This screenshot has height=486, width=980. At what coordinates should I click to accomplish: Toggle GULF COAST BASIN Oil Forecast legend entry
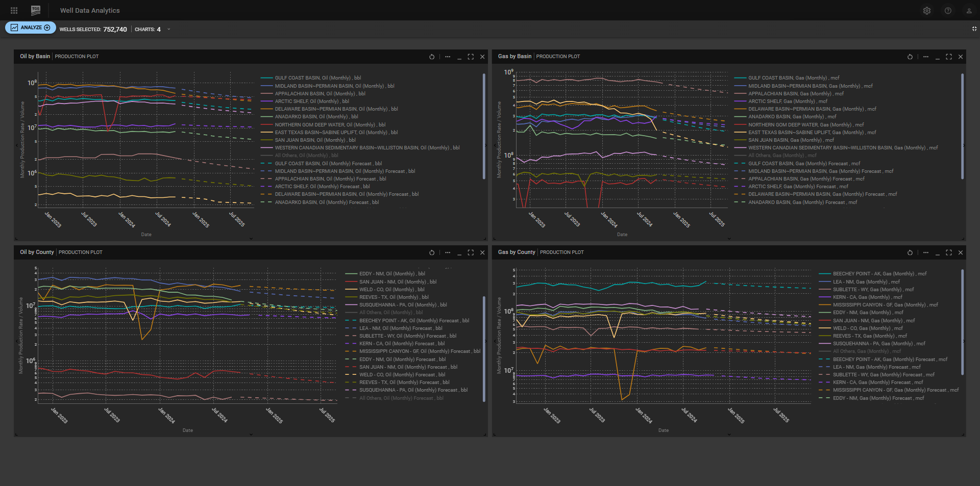[321, 164]
